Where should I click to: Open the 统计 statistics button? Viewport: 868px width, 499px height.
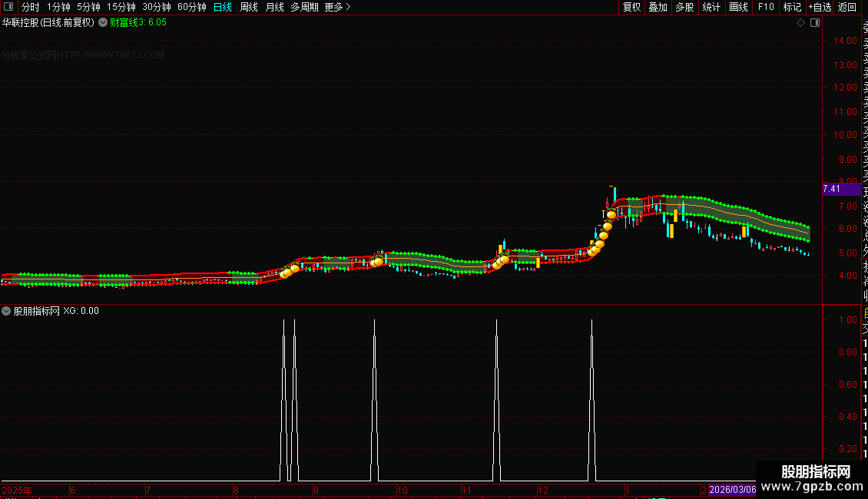711,7
